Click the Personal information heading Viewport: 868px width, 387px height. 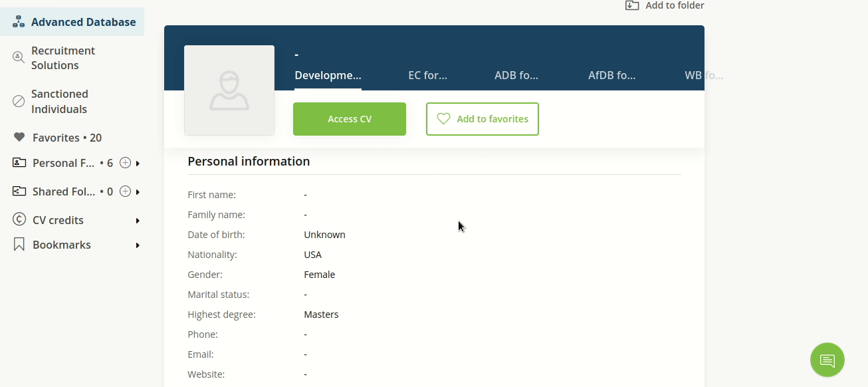coord(249,161)
